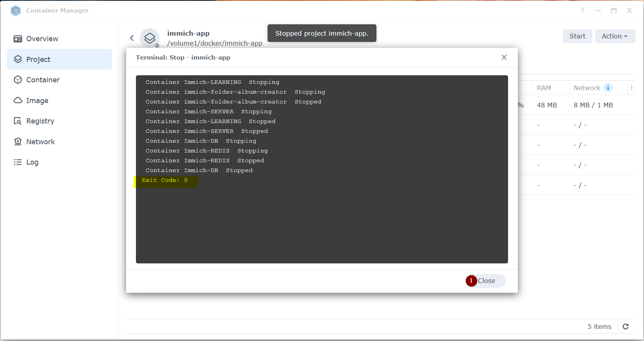Image resolution: width=644 pixels, height=341 pixels.
Task: Open help with the question mark icon
Action: coord(582,11)
